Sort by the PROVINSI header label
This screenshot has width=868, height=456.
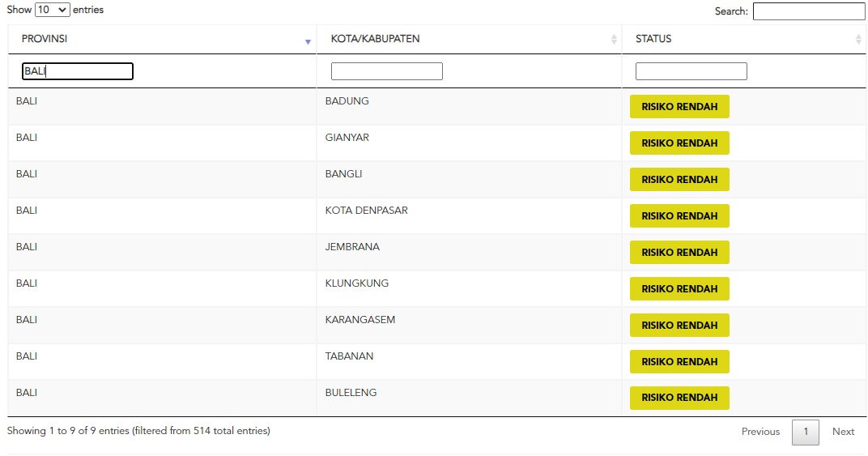click(45, 39)
